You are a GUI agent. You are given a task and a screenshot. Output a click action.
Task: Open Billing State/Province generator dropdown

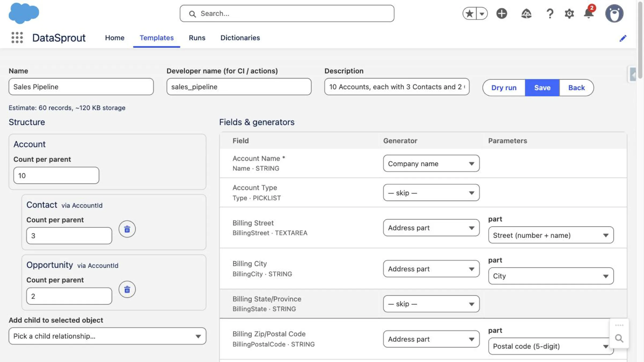click(431, 304)
